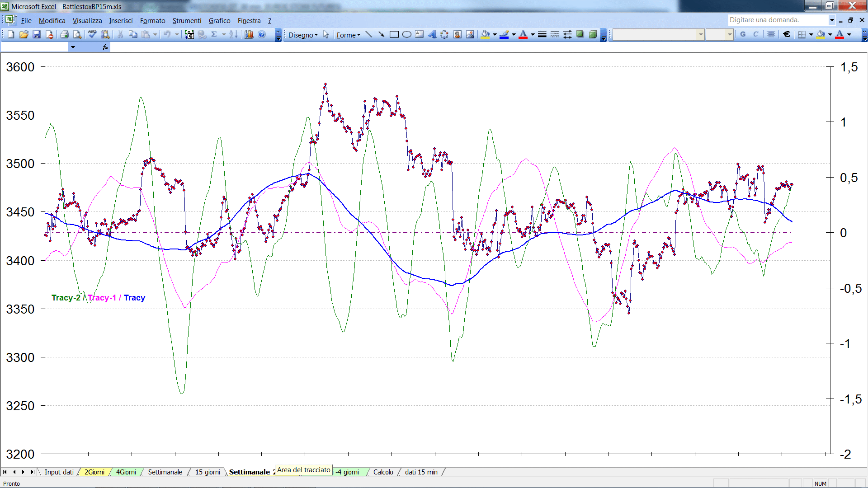Screen dimensions: 868x488
Task: Open the Formato menu
Action: (x=152, y=20)
